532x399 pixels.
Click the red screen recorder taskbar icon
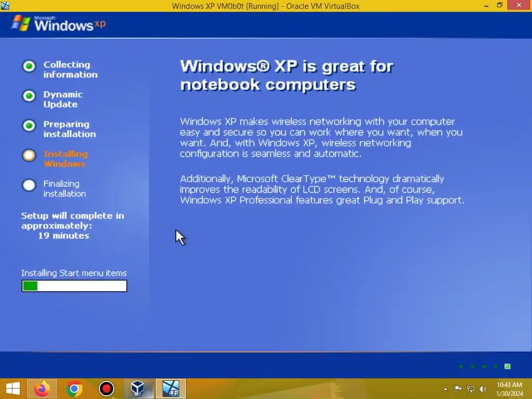tap(106, 389)
